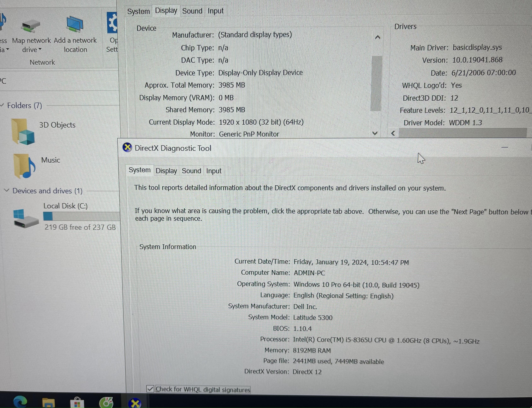Click the DirectX Diagnostic Tool title icon

[x=127, y=147]
